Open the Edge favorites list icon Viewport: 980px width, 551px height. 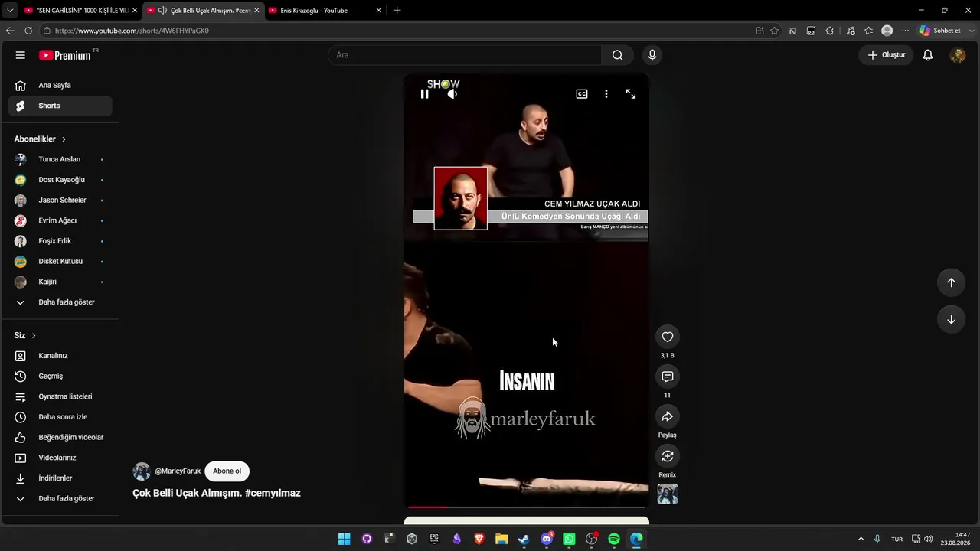pos(868,31)
